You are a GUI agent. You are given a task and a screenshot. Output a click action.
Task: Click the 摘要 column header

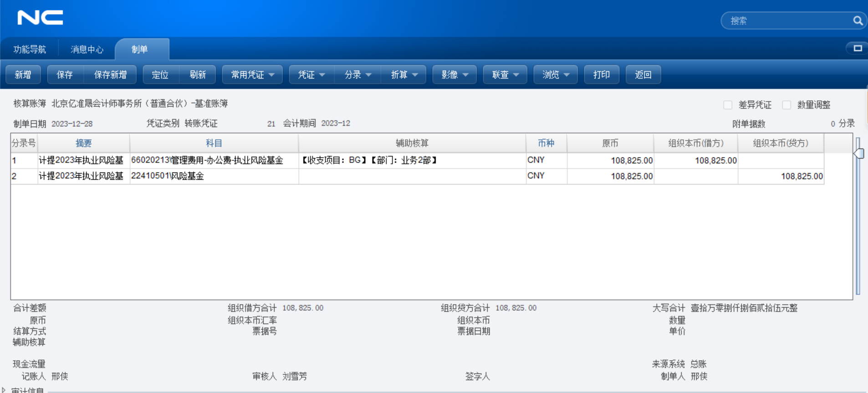84,143
